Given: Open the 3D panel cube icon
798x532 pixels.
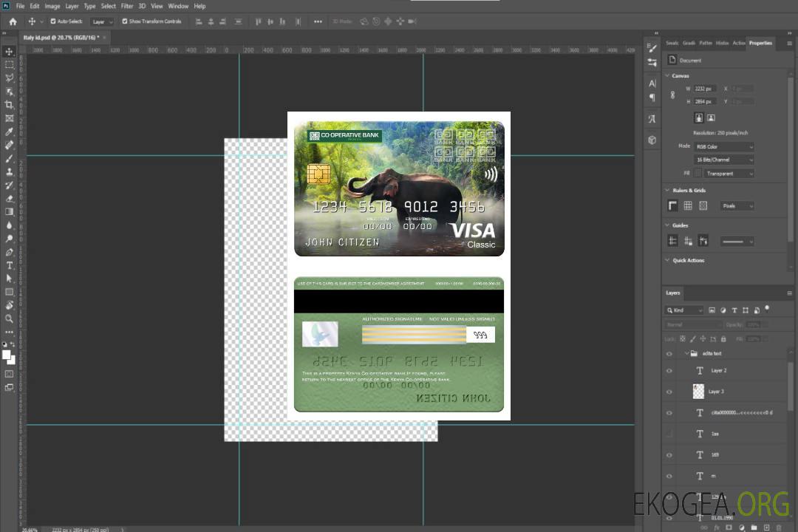Looking at the screenshot, I should coord(652,140).
